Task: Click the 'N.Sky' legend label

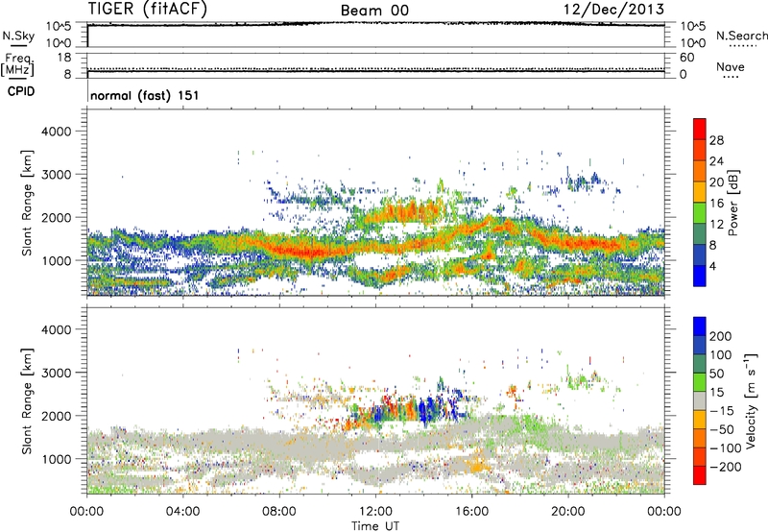Action: tap(18, 36)
